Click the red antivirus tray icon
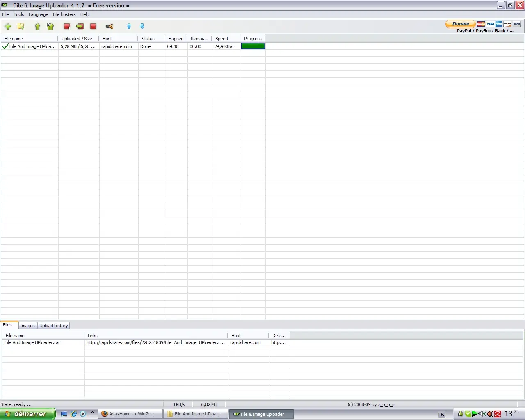 [498, 414]
